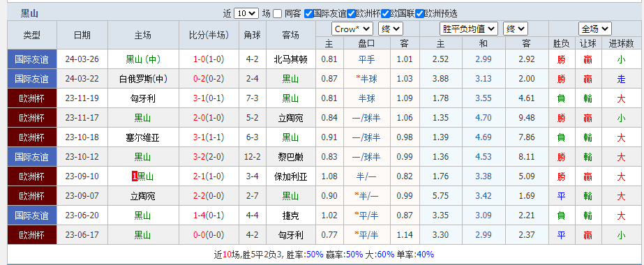The width and height of the screenshot is (644, 265).
Task: Click 大 60% in the summary line
Action: 386,255
